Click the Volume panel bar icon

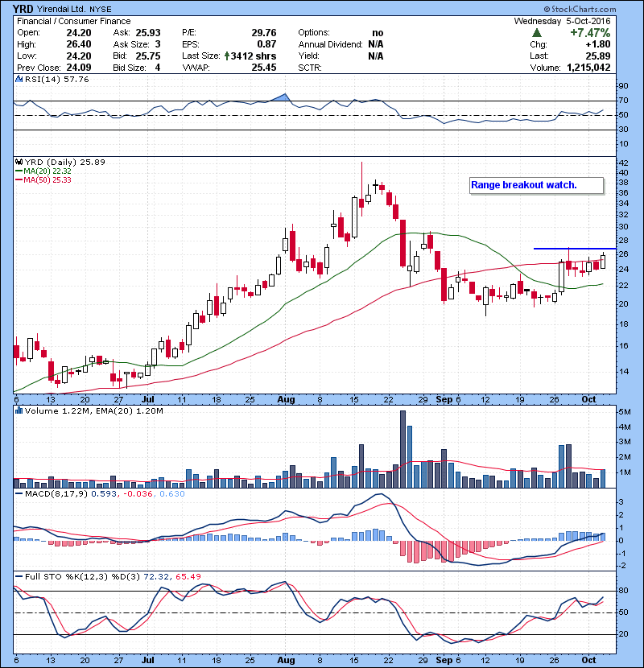[x=19, y=410]
